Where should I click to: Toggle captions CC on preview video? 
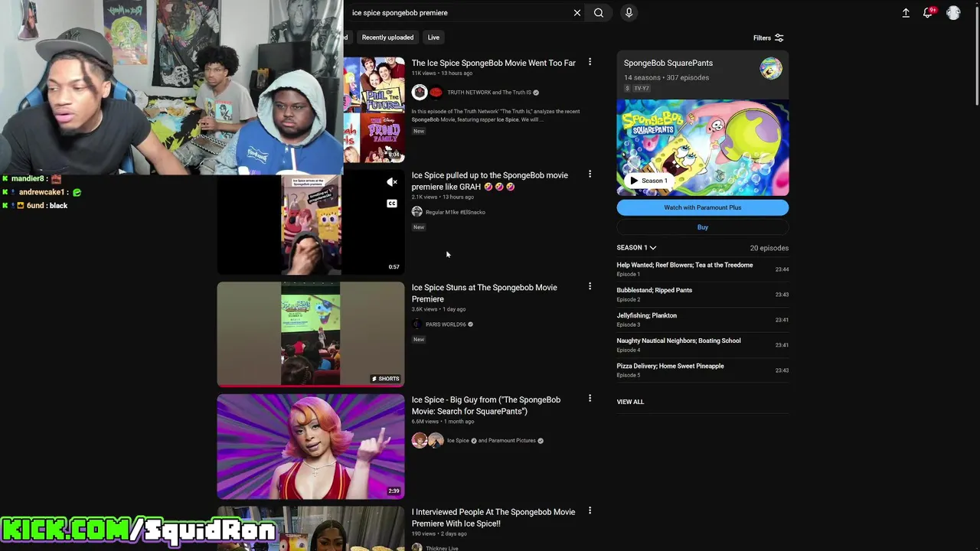click(x=392, y=204)
